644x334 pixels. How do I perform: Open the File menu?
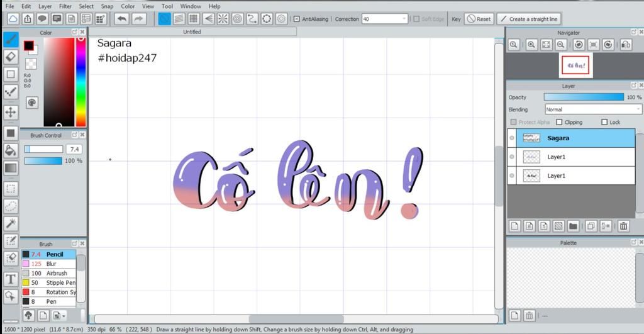point(9,6)
